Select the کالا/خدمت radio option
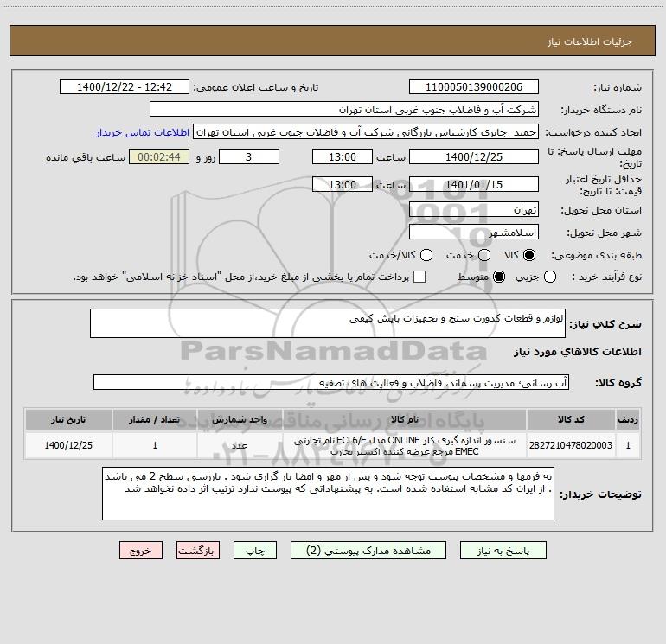The height and width of the screenshot is (644, 666). (x=426, y=255)
